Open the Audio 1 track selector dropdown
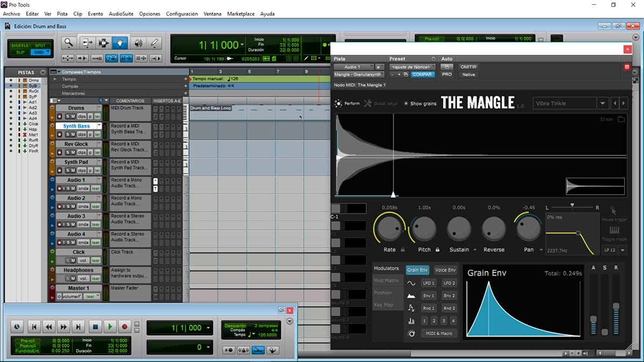The width and height of the screenshot is (644, 362). tap(354, 67)
